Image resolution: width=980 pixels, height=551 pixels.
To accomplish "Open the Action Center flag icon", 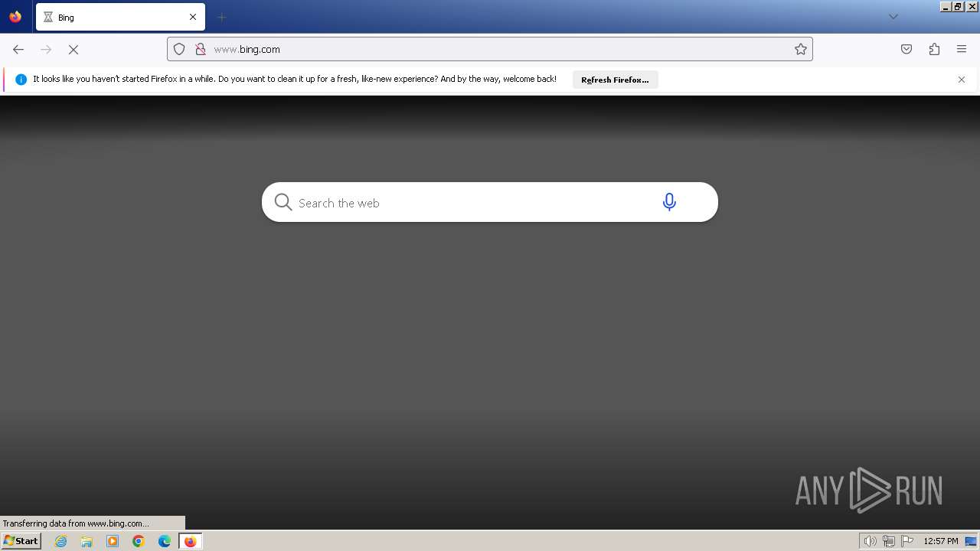I will pos(907,541).
